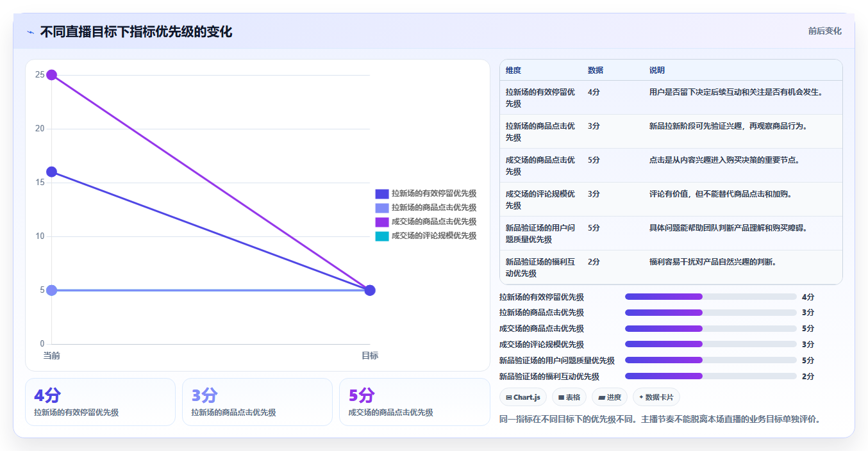Click the light blue 当前 point at value 5
This screenshot has width=868, height=451.
point(52,290)
